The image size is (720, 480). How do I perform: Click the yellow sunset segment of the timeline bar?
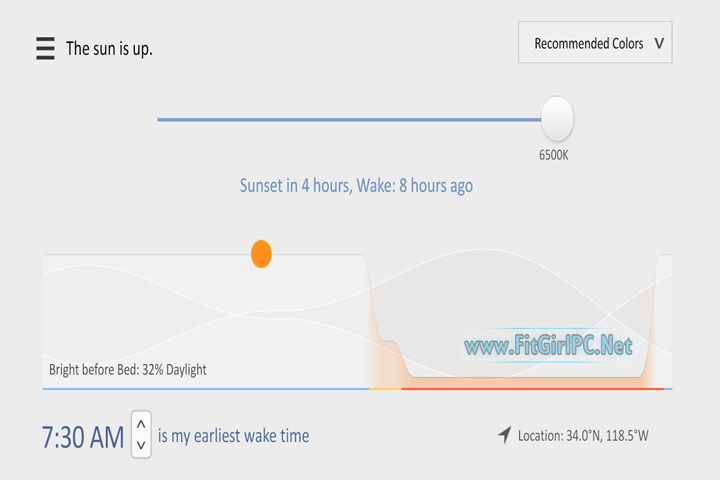tap(385, 388)
